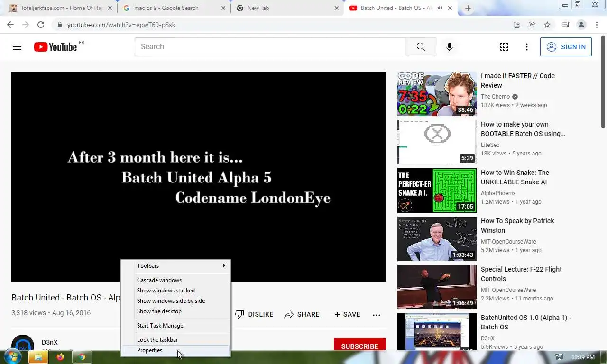Share this page from address bar
Viewport: 607px width, 364px height.
(x=532, y=25)
